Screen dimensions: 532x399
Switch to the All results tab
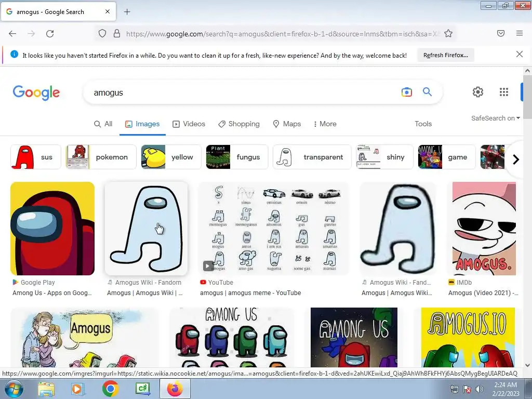point(103,124)
